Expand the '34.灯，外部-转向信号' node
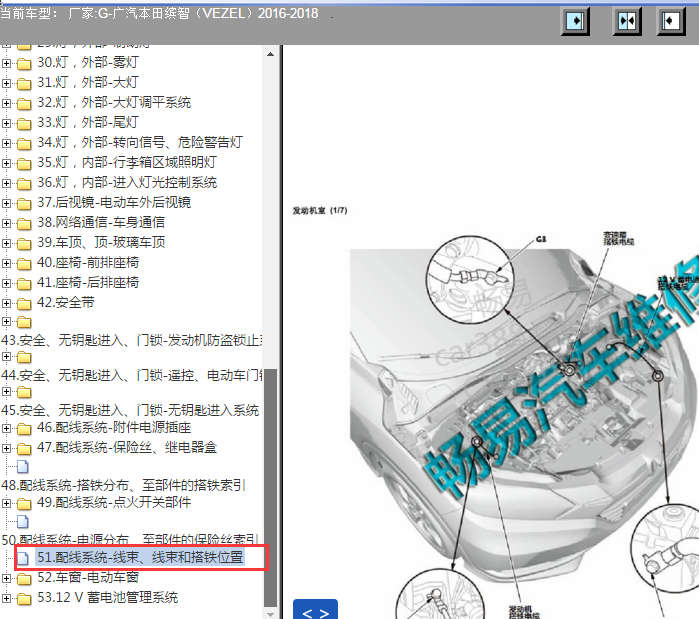The height and width of the screenshot is (619, 699). (6, 143)
